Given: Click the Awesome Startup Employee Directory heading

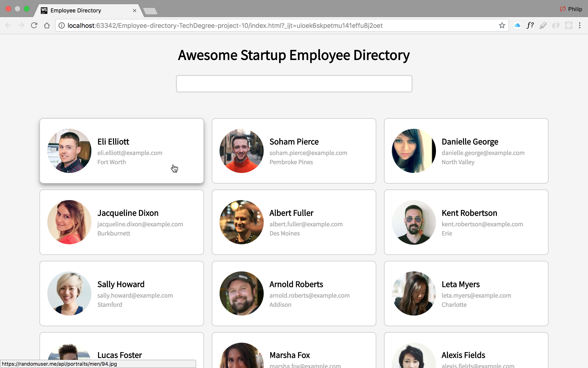Looking at the screenshot, I should tap(294, 55).
